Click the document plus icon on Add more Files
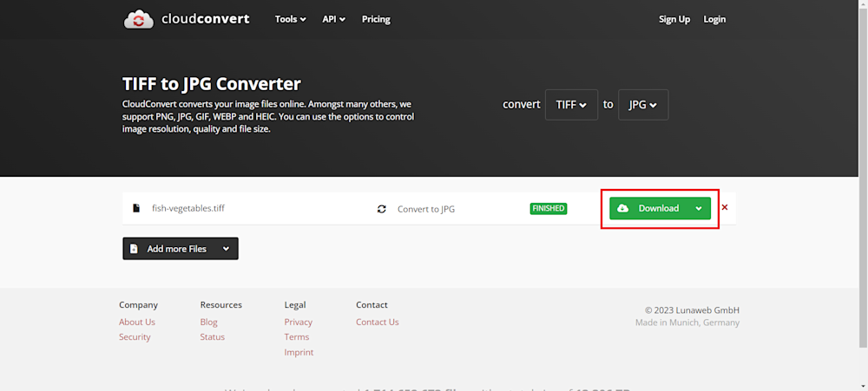 pos(134,249)
